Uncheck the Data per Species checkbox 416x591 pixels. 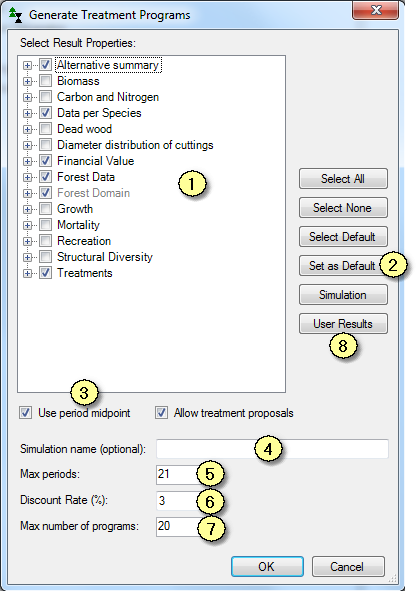click(x=46, y=113)
